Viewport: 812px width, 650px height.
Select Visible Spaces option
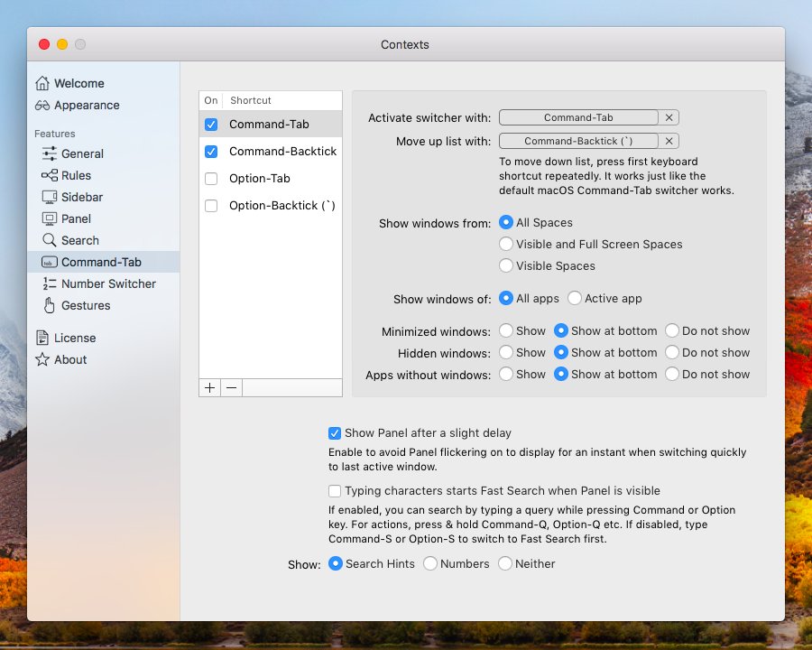[x=506, y=266]
